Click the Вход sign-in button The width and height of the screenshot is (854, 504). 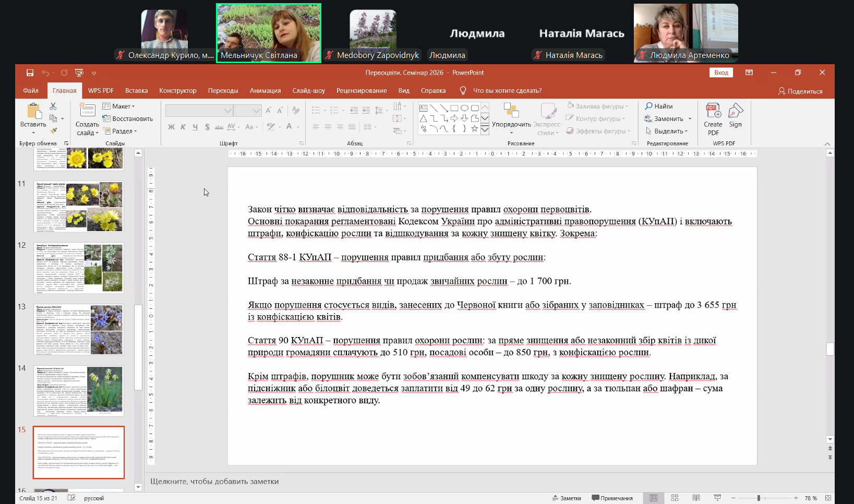721,73
